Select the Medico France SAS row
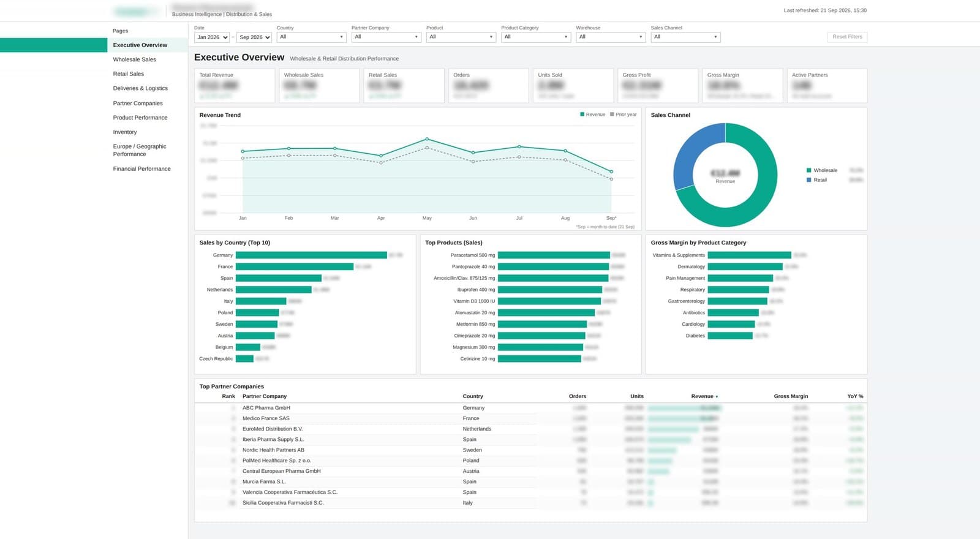The width and height of the screenshot is (980, 539). pyautogui.click(x=530, y=418)
